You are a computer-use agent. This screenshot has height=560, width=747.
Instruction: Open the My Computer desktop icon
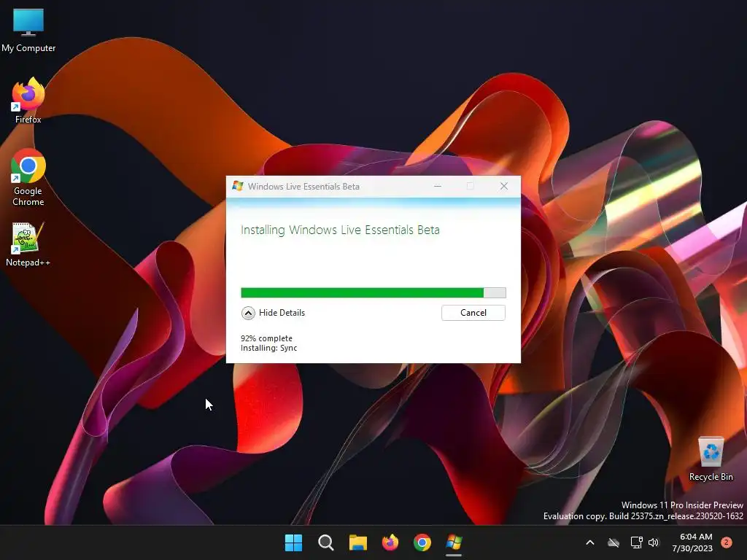28,31
